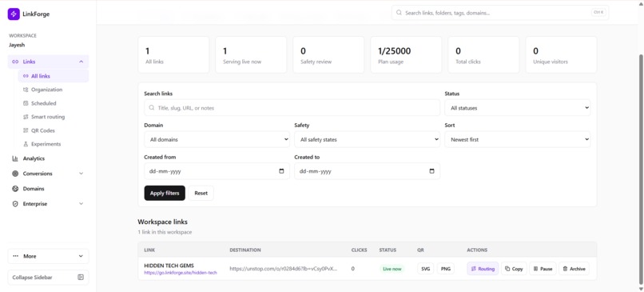Click the DESTINATION column header

(245, 250)
